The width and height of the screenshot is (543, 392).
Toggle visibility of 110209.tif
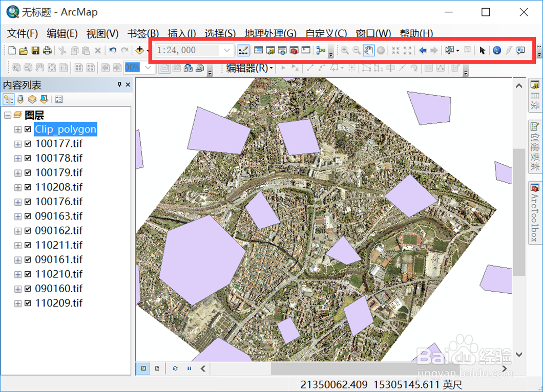coord(28,303)
